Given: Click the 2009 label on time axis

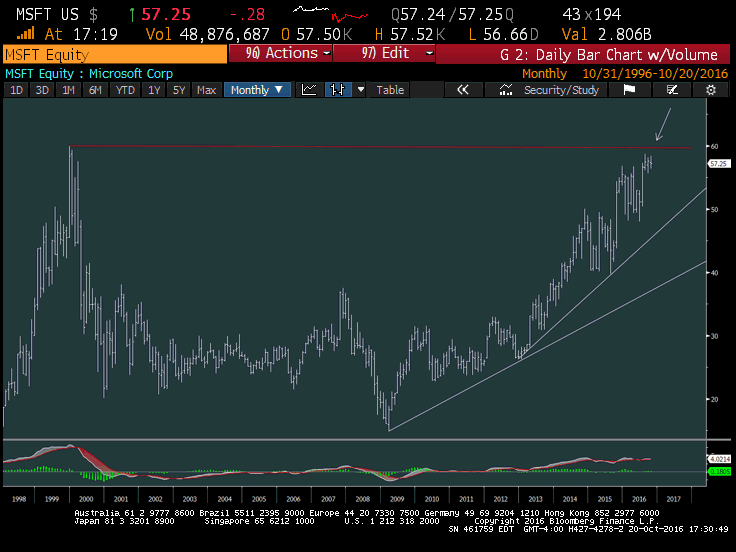Looking at the screenshot, I should [x=397, y=499].
